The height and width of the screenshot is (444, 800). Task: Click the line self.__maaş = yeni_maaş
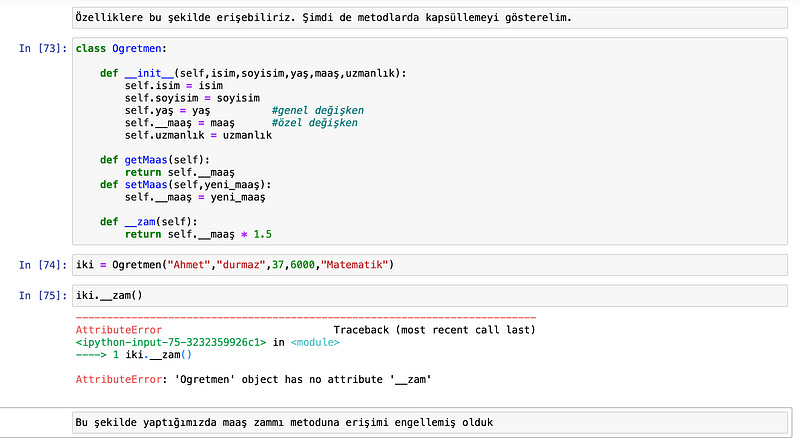point(195,197)
